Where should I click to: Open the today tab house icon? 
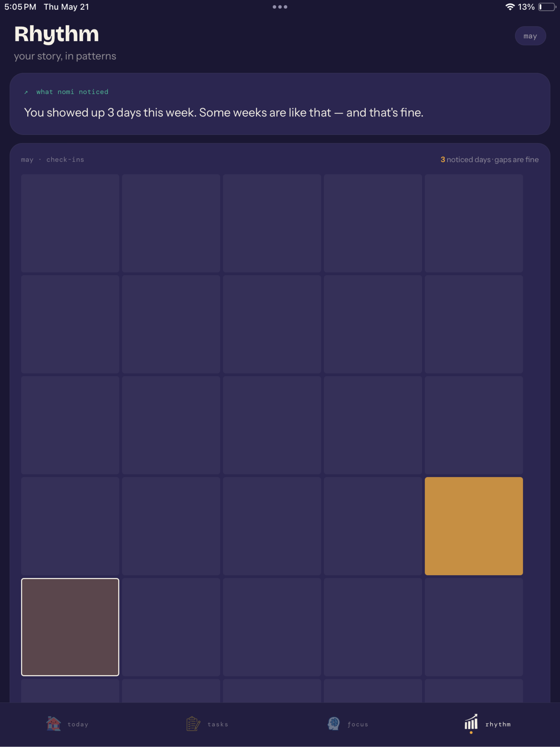click(x=53, y=724)
